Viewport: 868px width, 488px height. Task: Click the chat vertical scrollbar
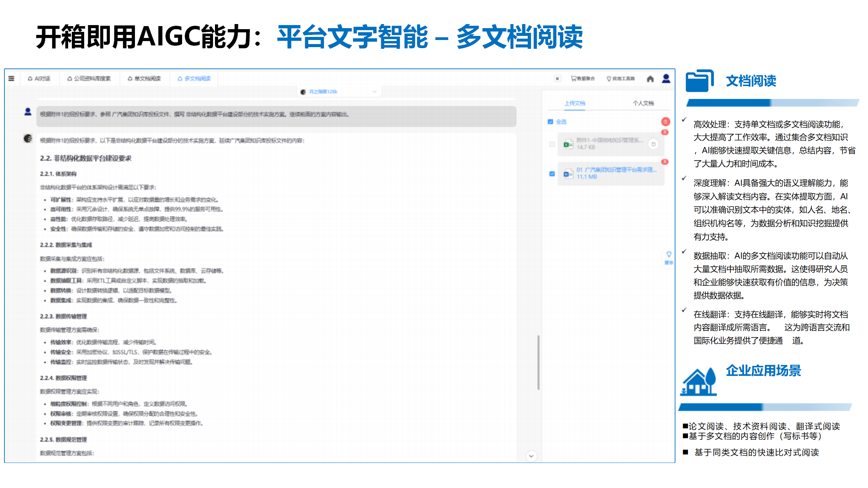[538, 363]
